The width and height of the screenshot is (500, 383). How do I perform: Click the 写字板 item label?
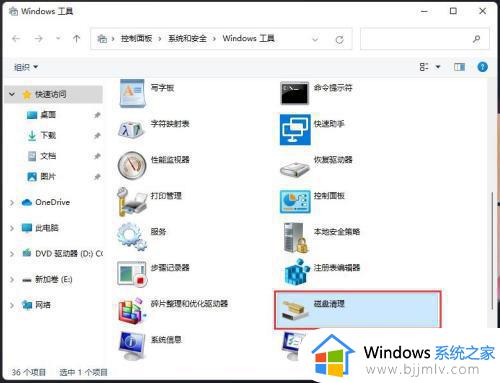(x=162, y=88)
